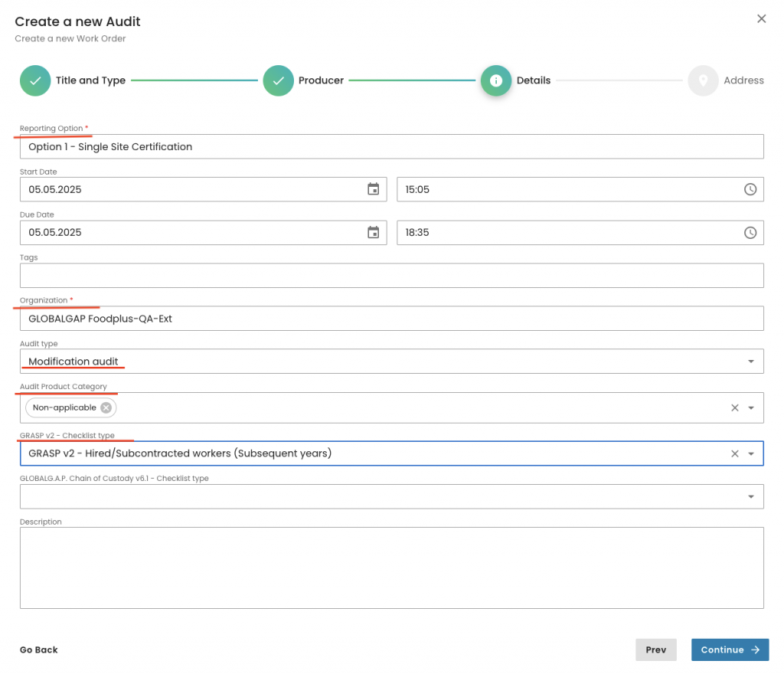Image resolution: width=784 pixels, height=674 pixels.
Task: Expand the Audit Product Category dropdown arrow
Action: pyautogui.click(x=750, y=407)
